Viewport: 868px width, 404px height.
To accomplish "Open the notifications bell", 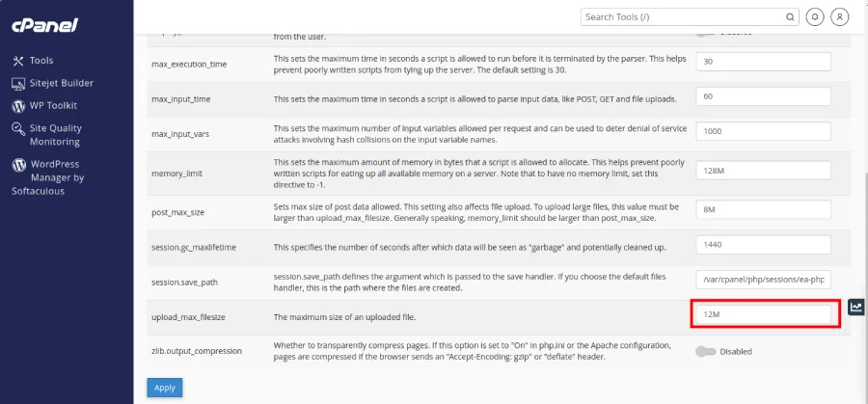I will (x=816, y=16).
